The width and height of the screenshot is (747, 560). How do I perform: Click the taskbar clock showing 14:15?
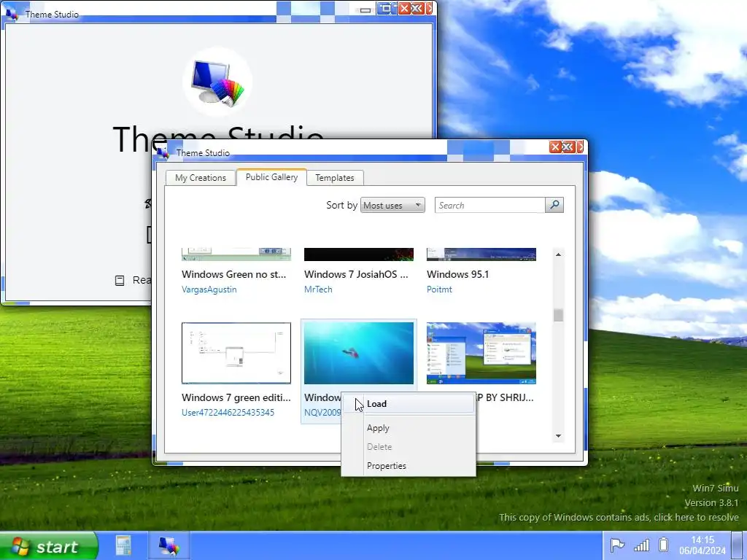703,545
